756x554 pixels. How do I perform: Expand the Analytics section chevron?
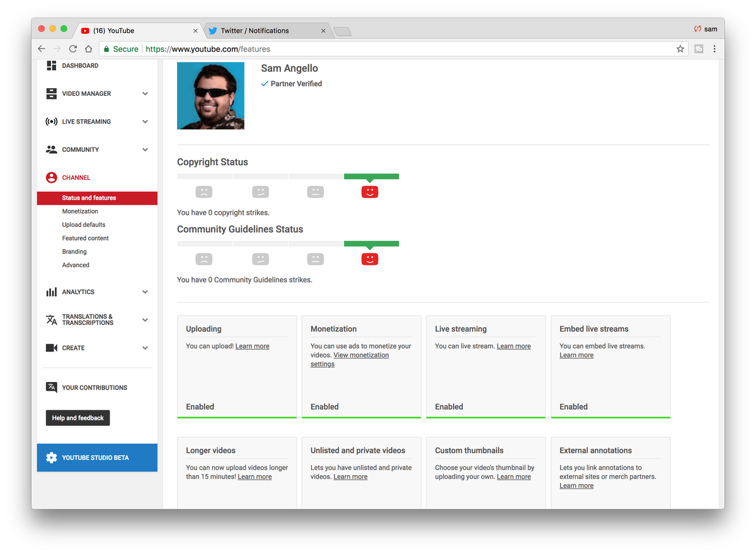pos(146,292)
